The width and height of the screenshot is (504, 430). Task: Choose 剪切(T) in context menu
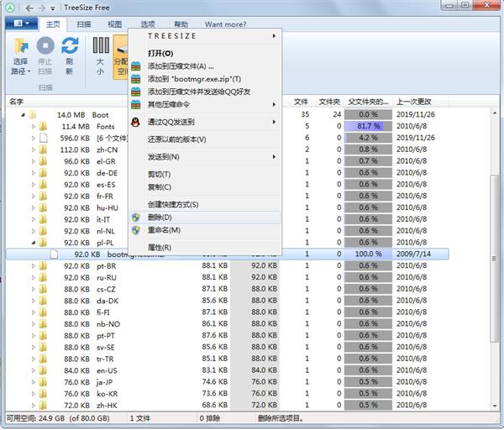click(x=205, y=174)
